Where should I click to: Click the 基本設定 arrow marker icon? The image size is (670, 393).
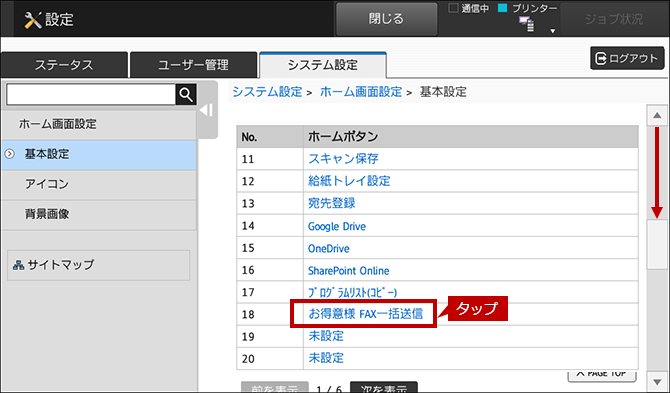point(9,154)
